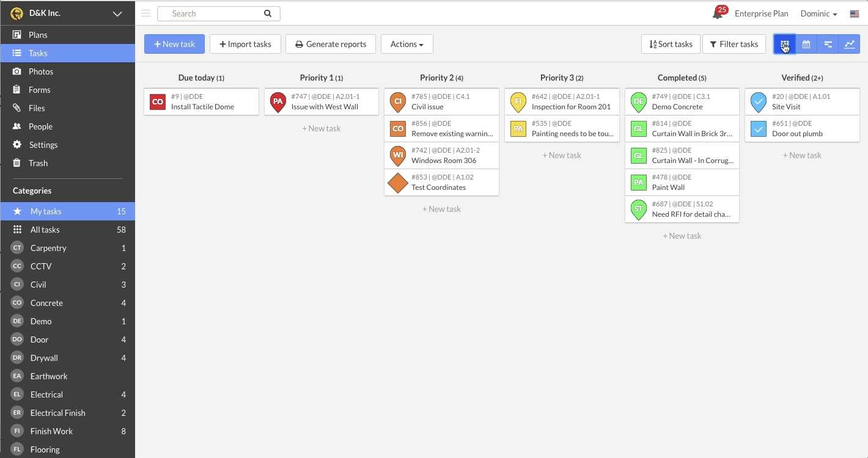The width and height of the screenshot is (868, 458).
Task: Click the DR badge next to Drywall
Action: 17,358
